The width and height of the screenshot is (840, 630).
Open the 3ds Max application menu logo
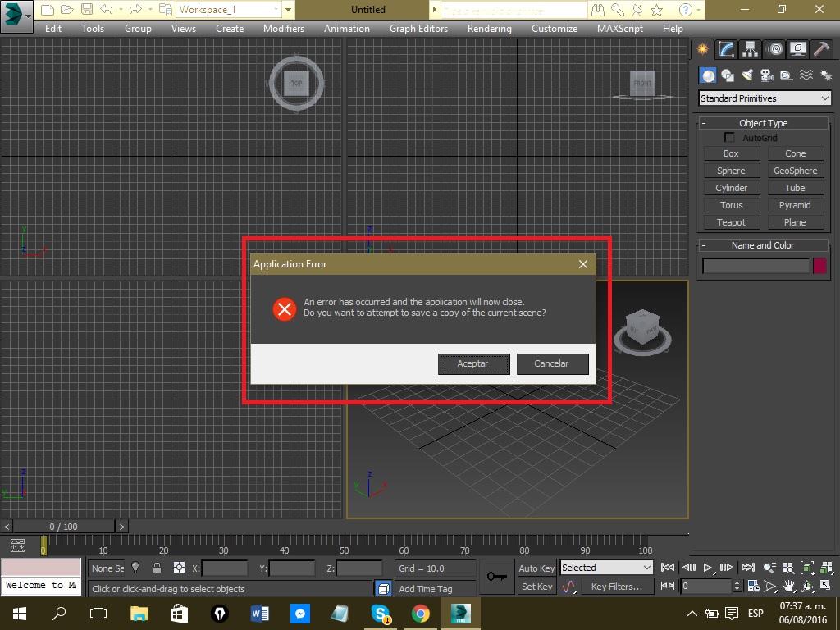coord(16,16)
